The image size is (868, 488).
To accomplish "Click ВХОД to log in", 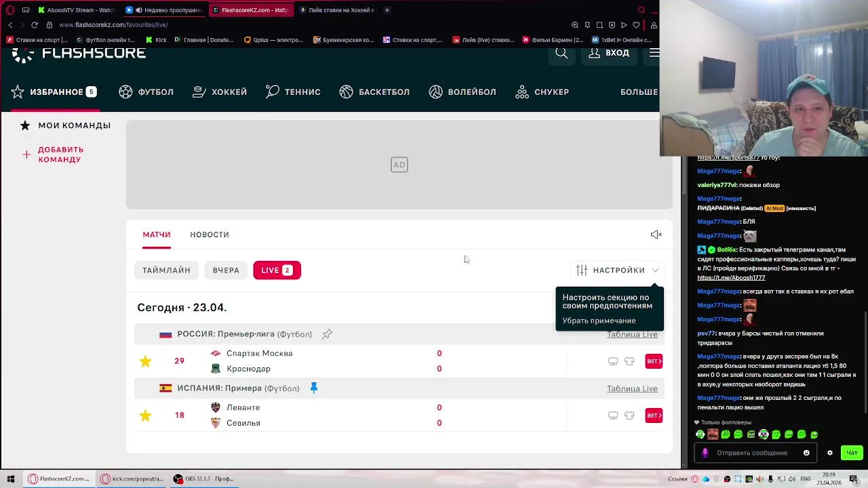I will (609, 53).
